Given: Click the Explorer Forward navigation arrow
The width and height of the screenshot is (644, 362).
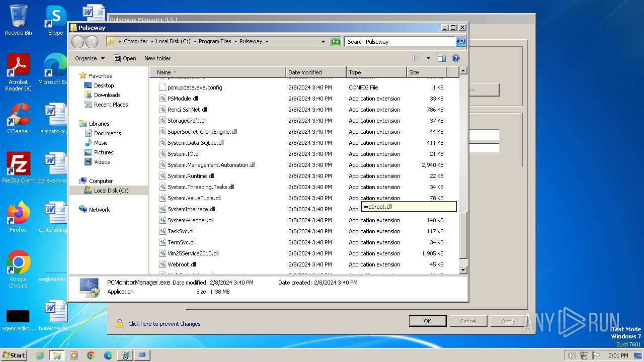Looking at the screenshot, I should point(92,42).
